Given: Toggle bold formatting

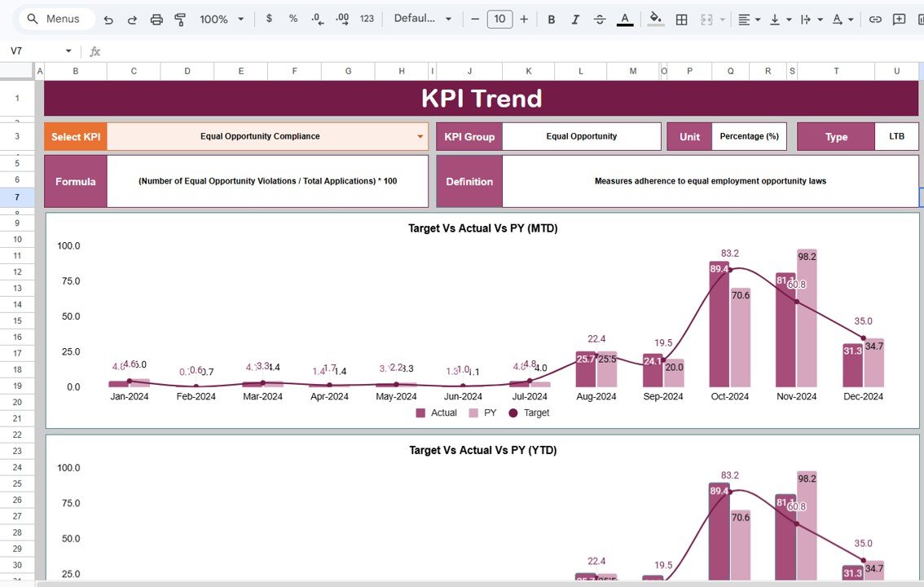Looking at the screenshot, I should [x=551, y=18].
